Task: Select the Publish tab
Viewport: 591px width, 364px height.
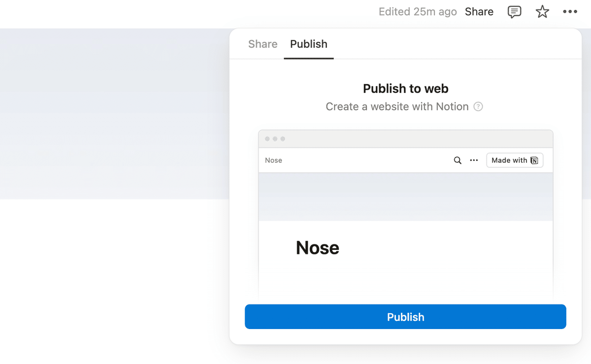Action: [x=309, y=44]
